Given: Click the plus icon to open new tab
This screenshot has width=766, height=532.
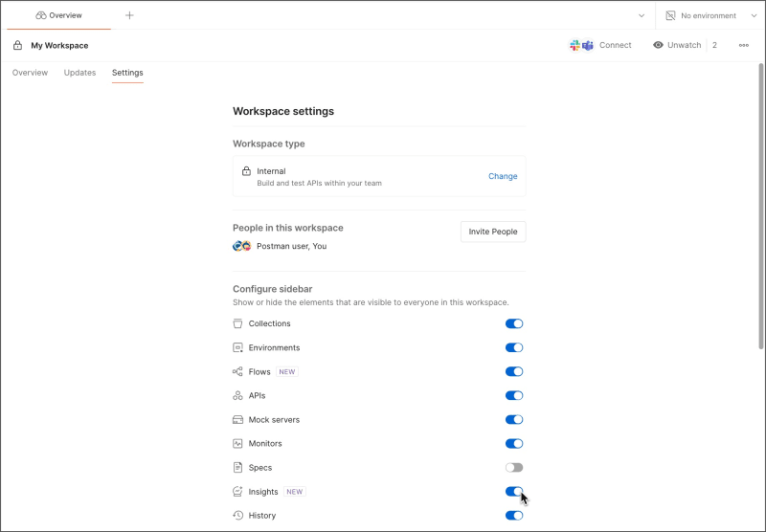Looking at the screenshot, I should (129, 15).
